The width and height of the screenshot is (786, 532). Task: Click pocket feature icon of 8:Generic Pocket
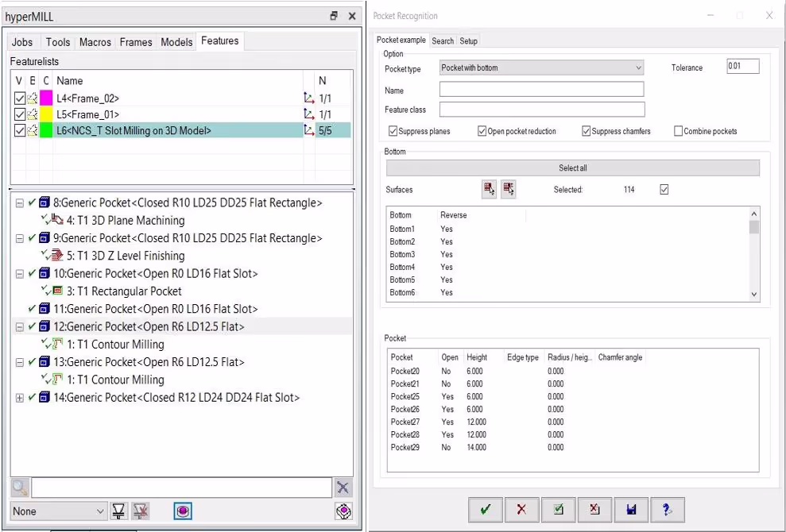(45, 202)
